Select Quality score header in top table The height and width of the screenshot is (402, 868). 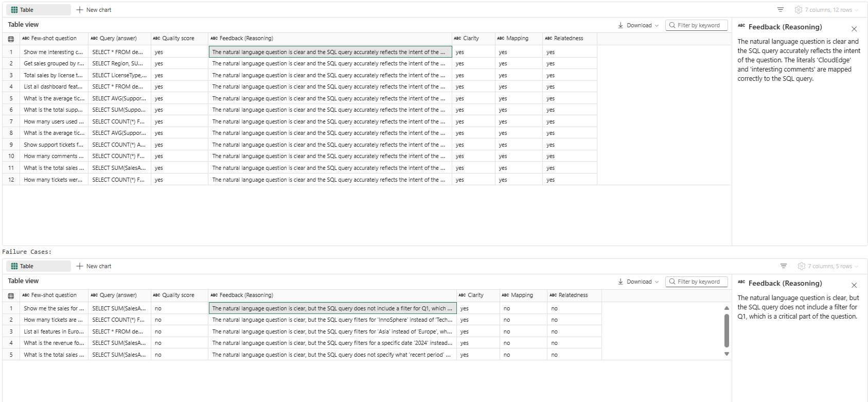180,39
